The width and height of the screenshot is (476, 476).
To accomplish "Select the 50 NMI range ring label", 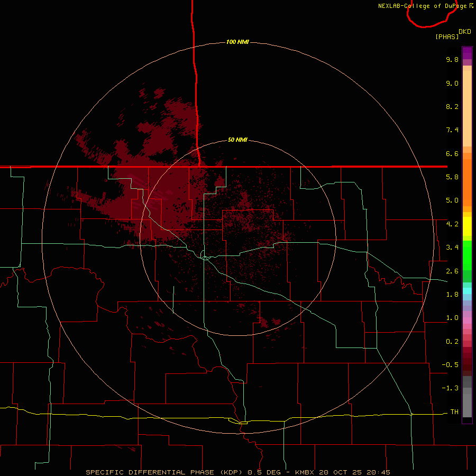I will [237, 140].
